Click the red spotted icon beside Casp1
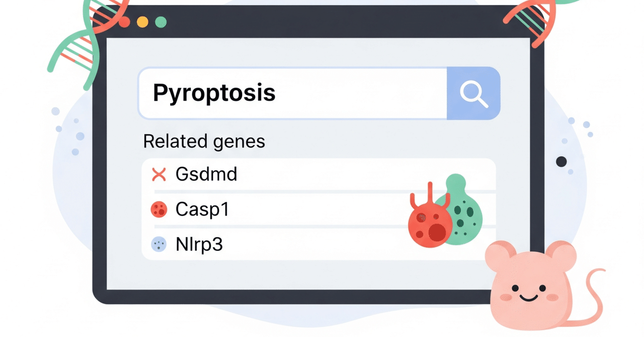The image size is (644, 337). 158,209
